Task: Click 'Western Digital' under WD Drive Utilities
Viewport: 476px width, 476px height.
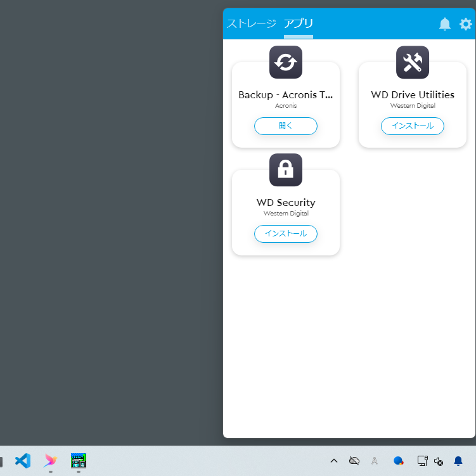Action: click(x=413, y=106)
